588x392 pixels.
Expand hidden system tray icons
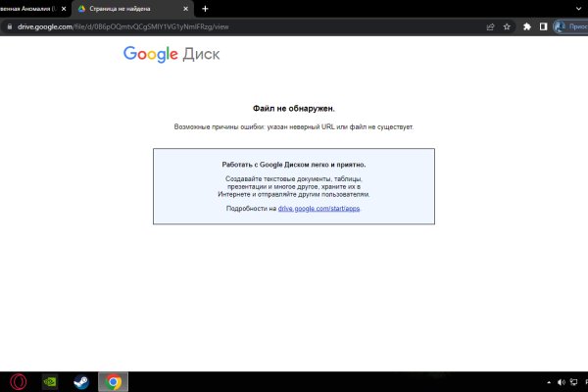coord(548,381)
